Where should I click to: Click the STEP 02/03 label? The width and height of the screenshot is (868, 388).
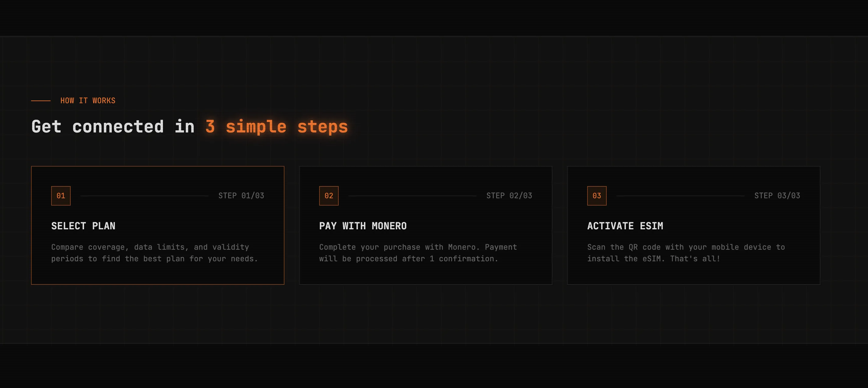click(x=509, y=196)
